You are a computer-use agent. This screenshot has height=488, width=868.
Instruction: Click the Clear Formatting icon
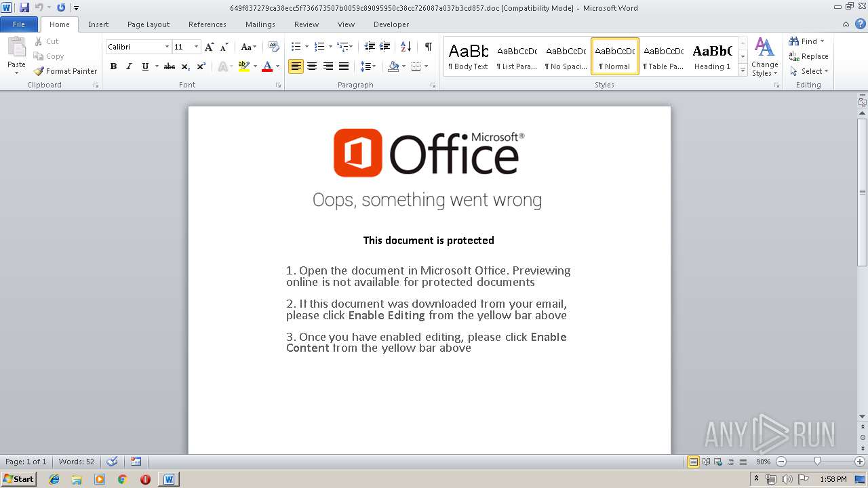274,47
